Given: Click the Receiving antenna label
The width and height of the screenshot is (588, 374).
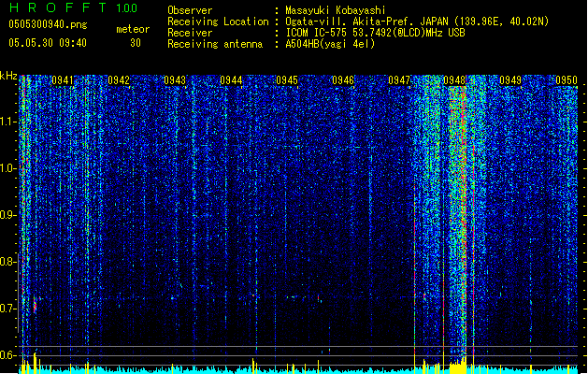Looking at the screenshot, I should pyautogui.click(x=215, y=44).
